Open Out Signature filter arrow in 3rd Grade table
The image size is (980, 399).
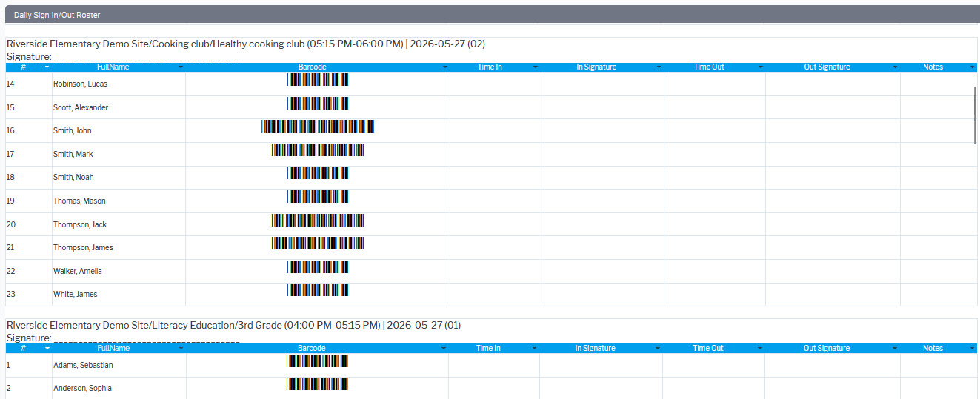coord(895,349)
